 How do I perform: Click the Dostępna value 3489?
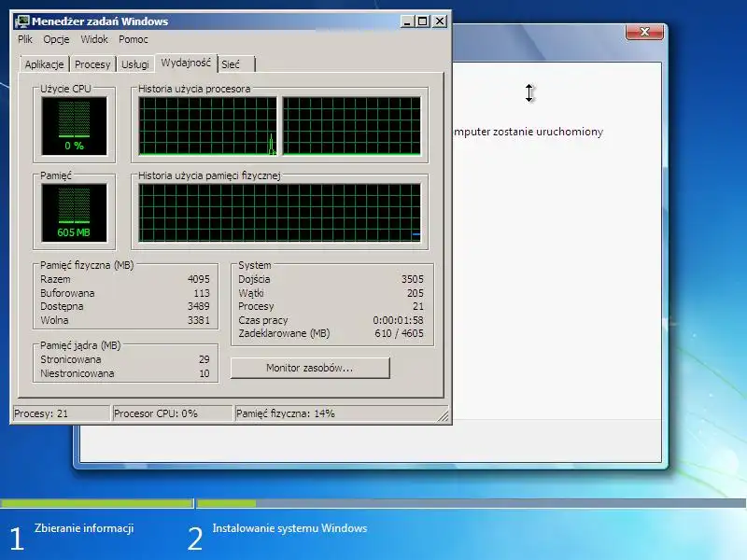199,306
